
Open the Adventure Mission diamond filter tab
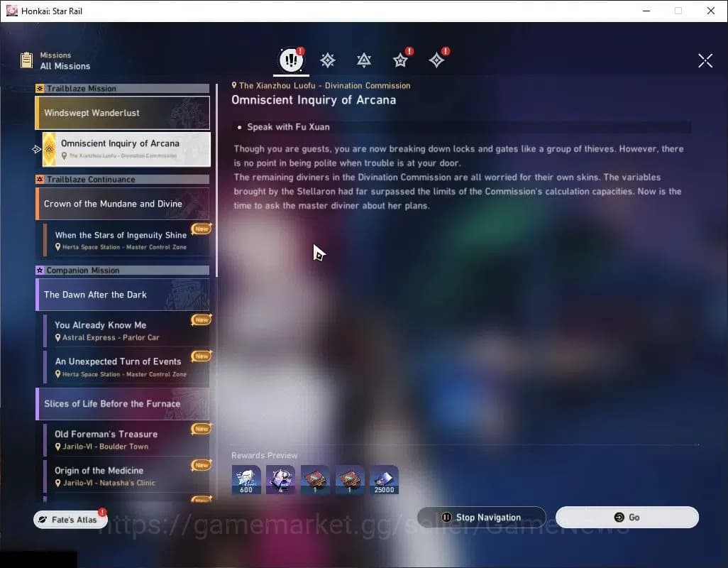pos(436,60)
